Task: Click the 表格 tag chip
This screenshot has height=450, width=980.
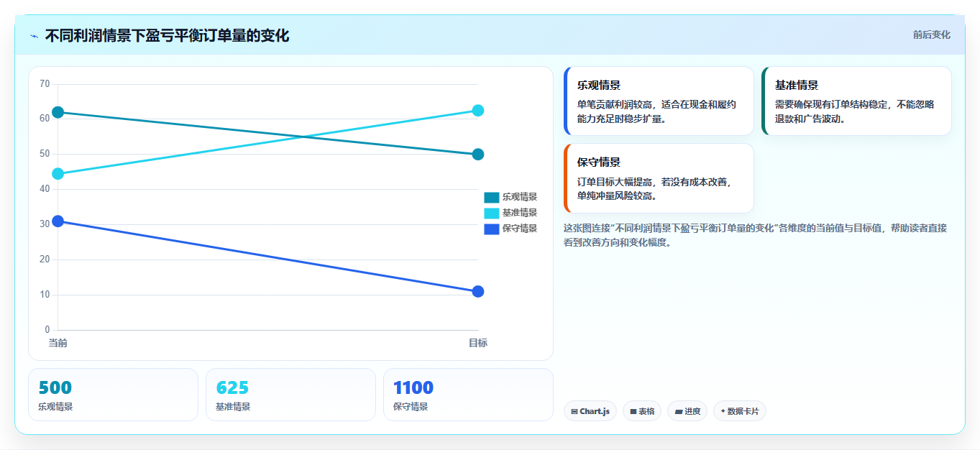Action: coord(642,411)
